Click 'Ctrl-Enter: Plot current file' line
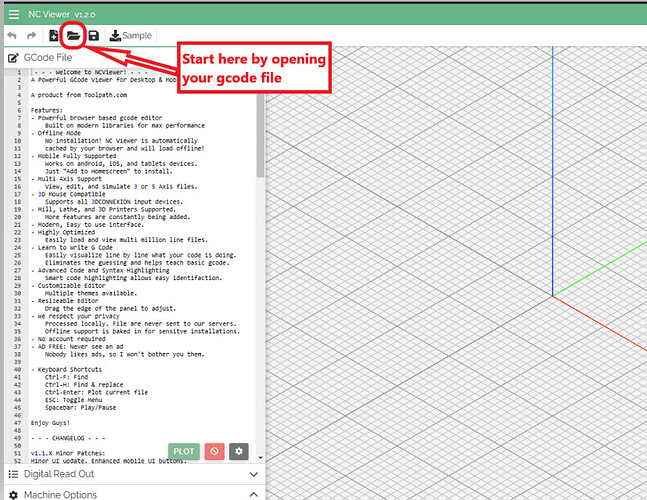647x500 pixels. coord(97,392)
